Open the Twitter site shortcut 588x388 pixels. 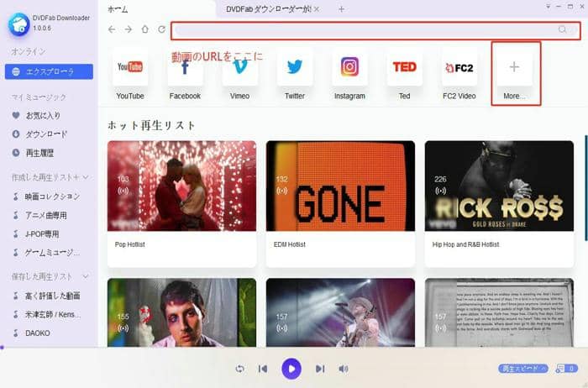pyautogui.click(x=295, y=67)
